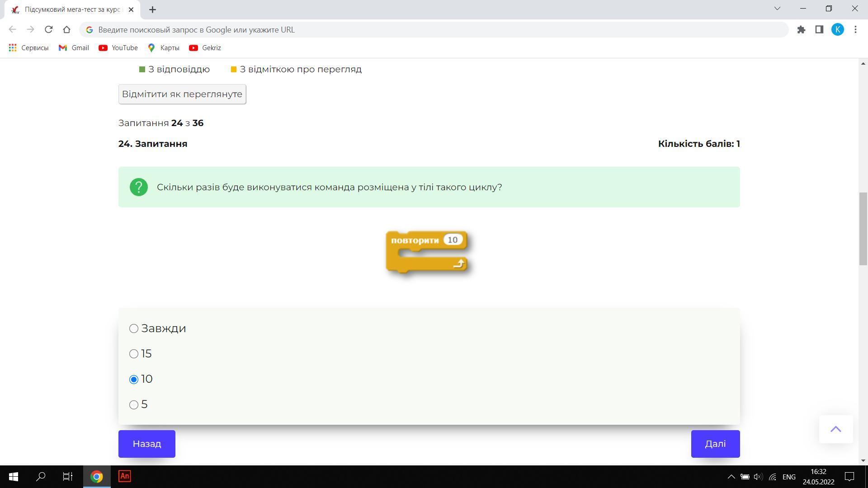This screenshot has height=488, width=868.
Task: Open the Gmail bookmark
Action: (x=74, y=48)
